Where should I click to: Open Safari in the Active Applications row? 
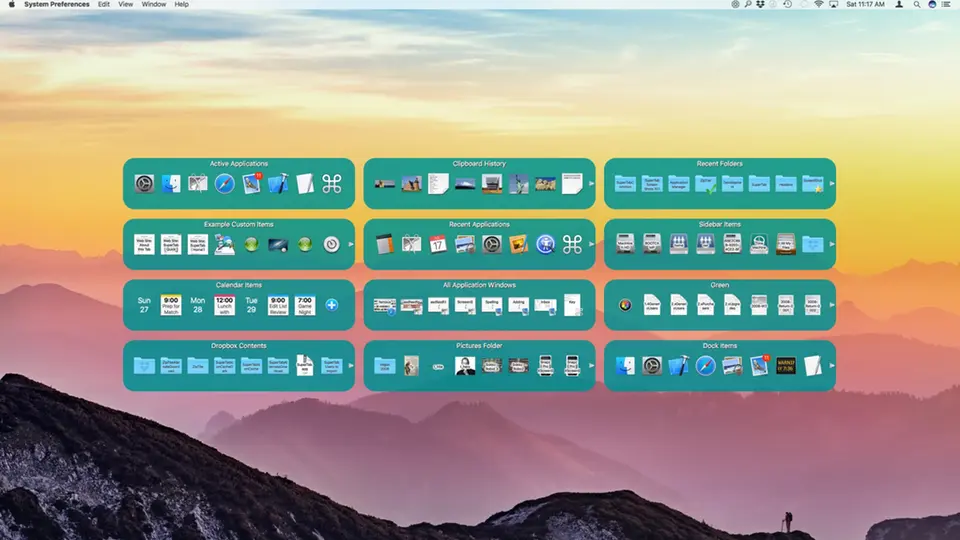(x=224, y=184)
